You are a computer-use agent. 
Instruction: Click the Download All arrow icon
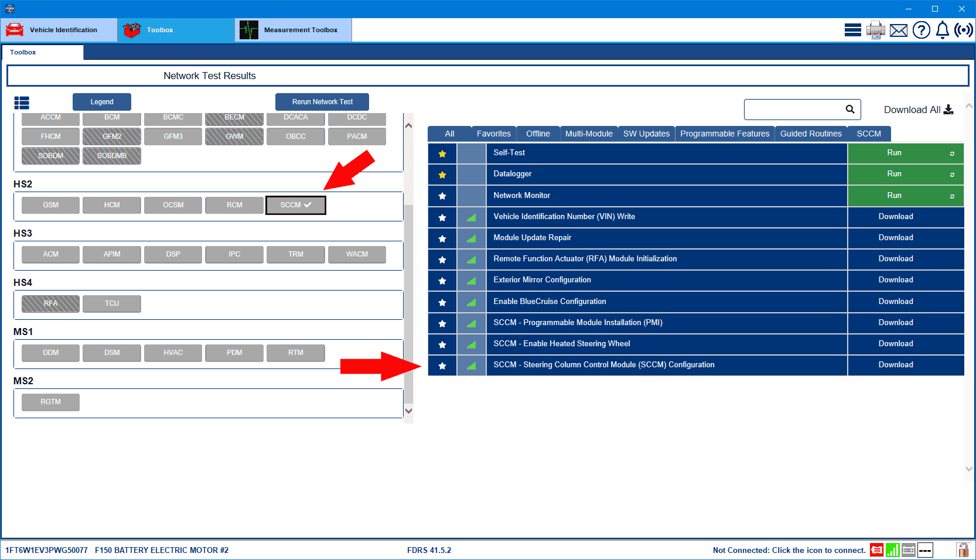point(948,110)
